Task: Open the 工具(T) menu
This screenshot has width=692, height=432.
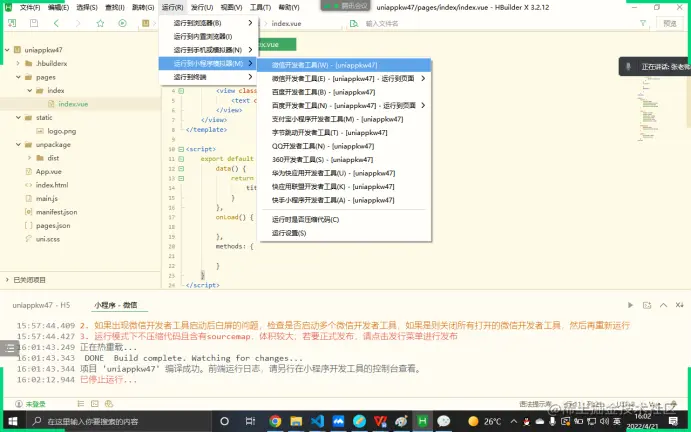Action: point(260,8)
